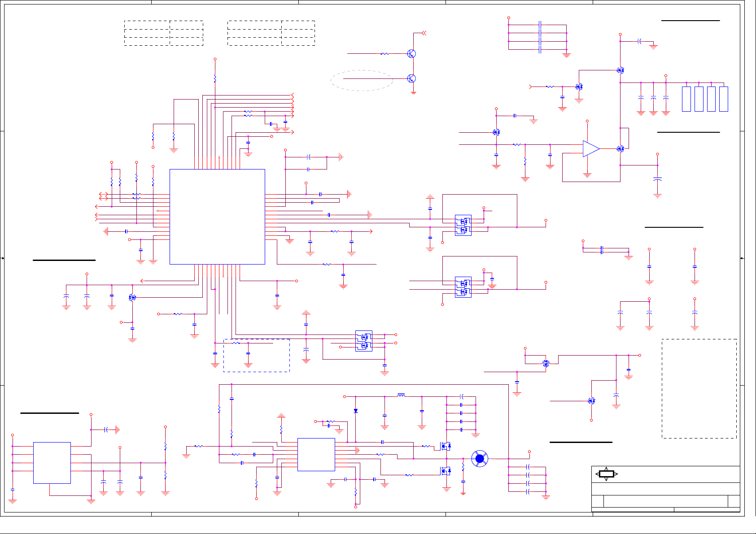Click the large black dashed box at right
Image resolution: width=756 pixels, height=534 pixels.
(699, 389)
